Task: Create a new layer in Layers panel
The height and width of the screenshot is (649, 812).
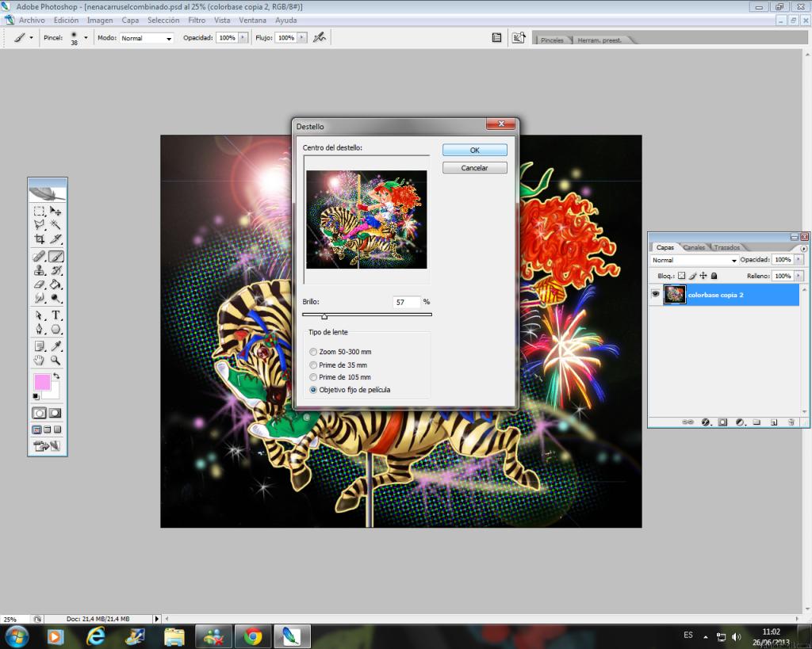Action: [774, 422]
